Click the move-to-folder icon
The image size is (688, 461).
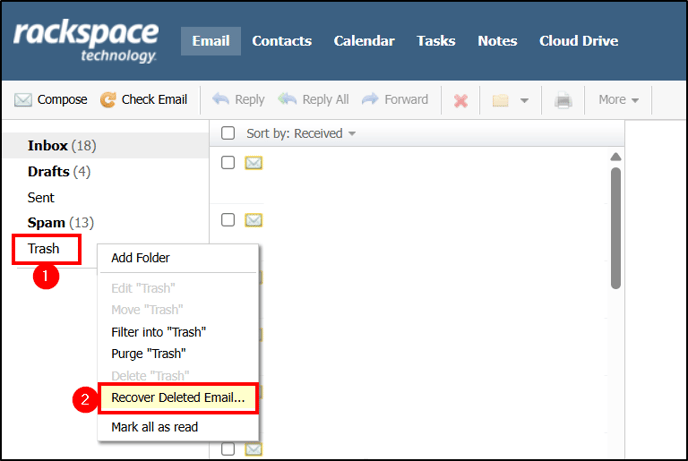pyautogui.click(x=500, y=100)
